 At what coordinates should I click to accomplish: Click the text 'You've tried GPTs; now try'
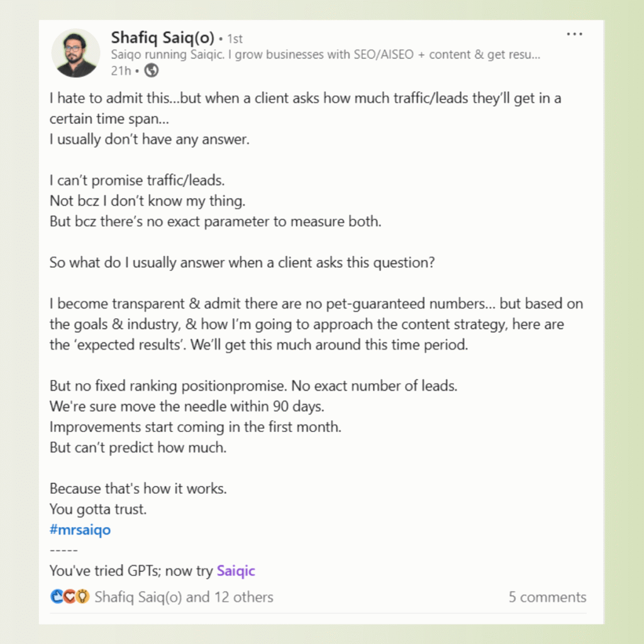(131, 571)
